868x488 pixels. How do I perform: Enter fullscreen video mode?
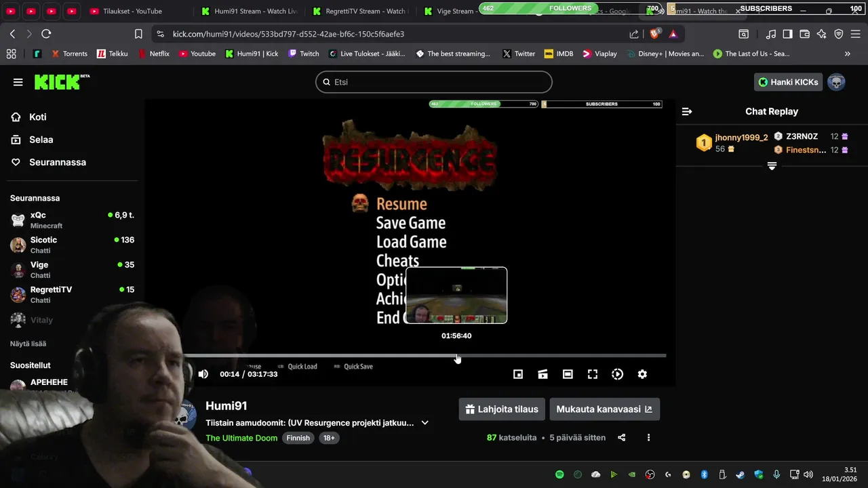(593, 374)
